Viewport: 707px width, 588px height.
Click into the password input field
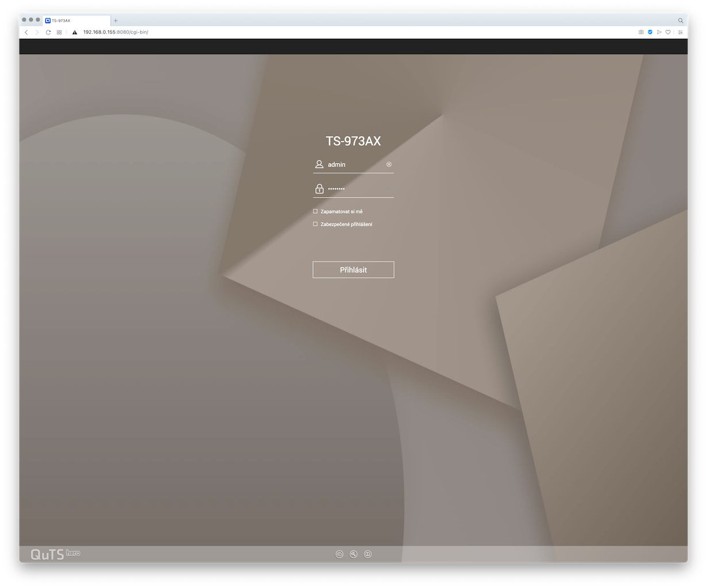click(x=359, y=189)
